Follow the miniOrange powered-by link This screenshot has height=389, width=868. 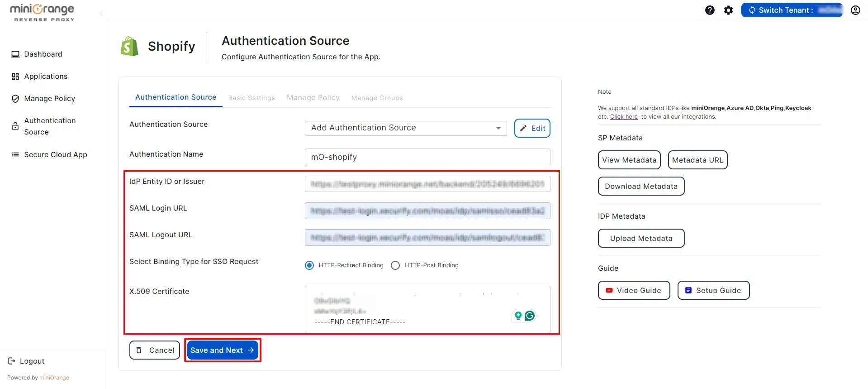(54, 378)
